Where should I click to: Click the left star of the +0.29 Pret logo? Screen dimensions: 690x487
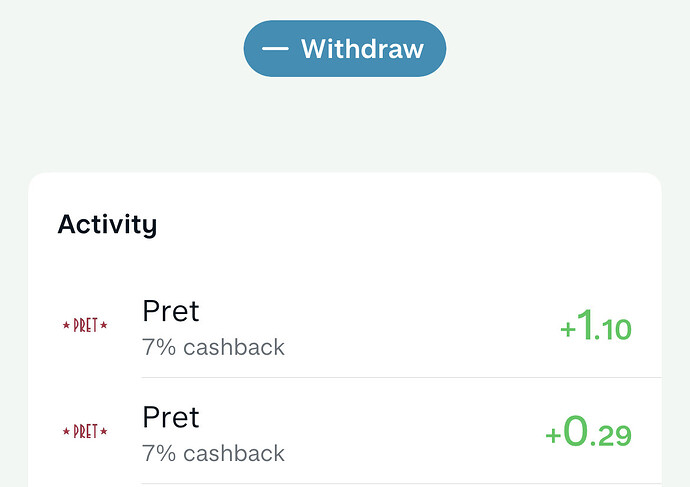coord(66,432)
